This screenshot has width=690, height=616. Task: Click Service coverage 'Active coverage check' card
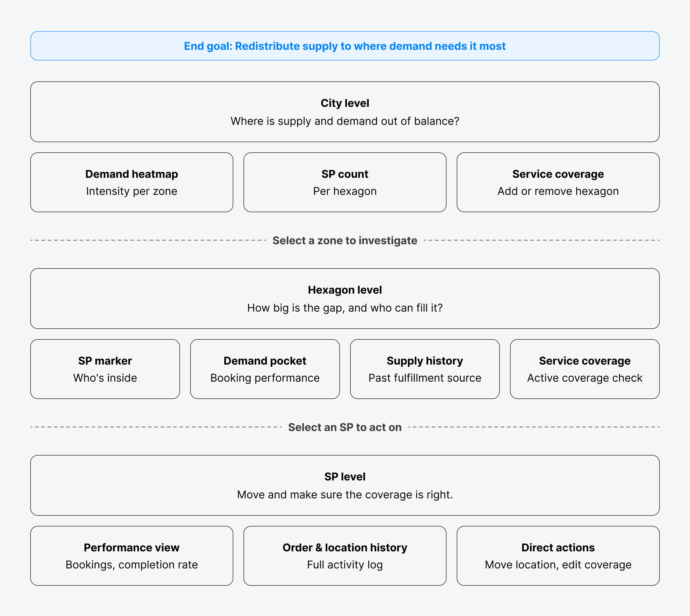click(x=584, y=369)
